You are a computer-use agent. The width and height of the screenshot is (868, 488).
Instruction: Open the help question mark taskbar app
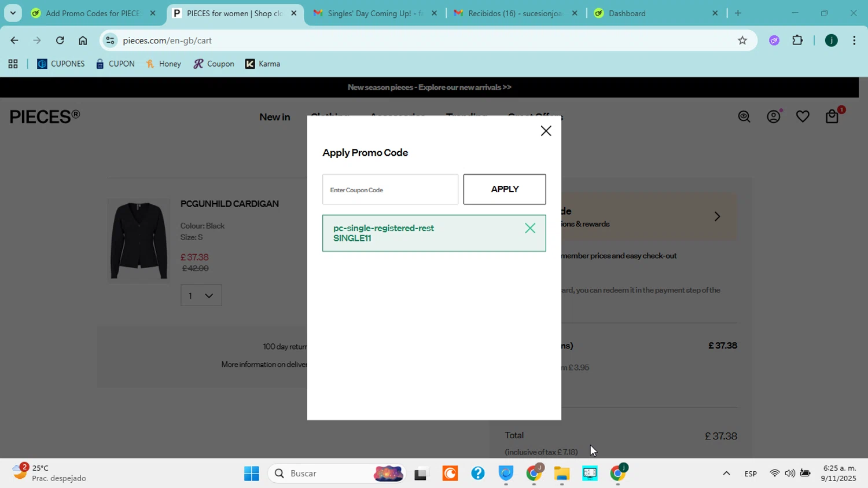point(478,474)
